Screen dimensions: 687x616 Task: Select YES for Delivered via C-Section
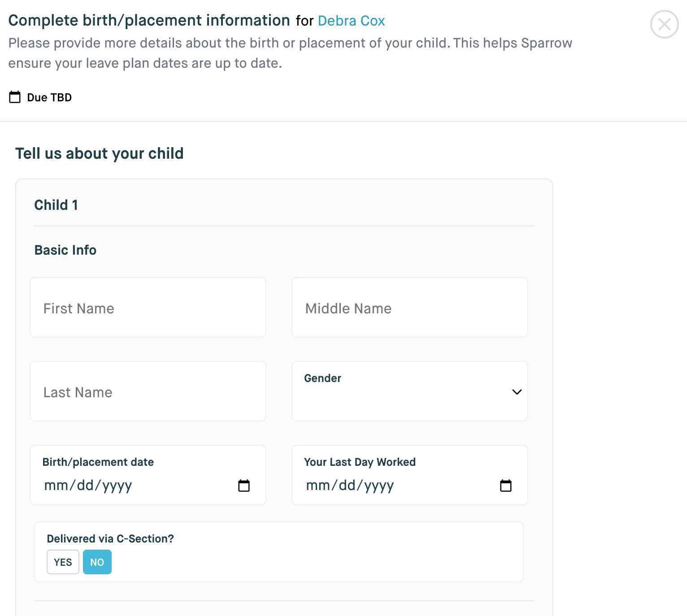(63, 562)
